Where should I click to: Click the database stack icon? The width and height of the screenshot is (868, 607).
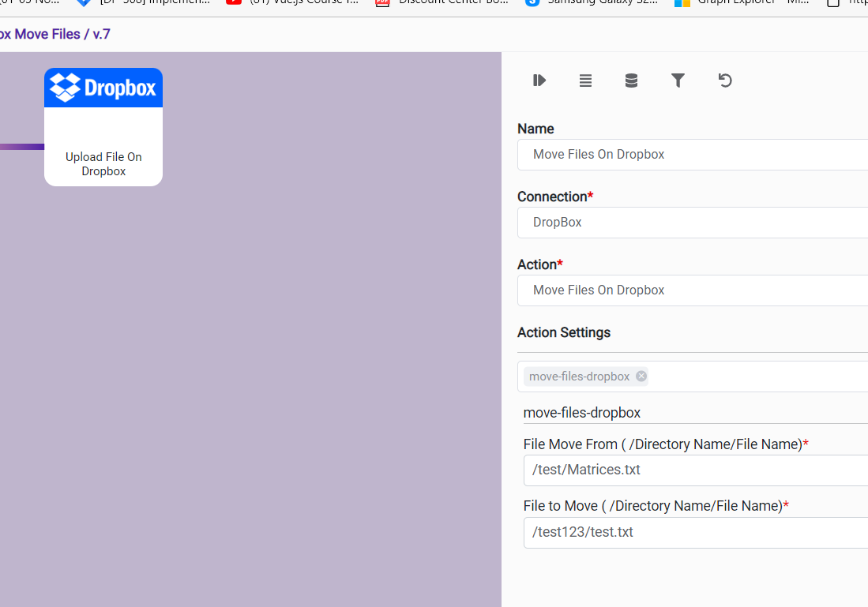pos(631,81)
